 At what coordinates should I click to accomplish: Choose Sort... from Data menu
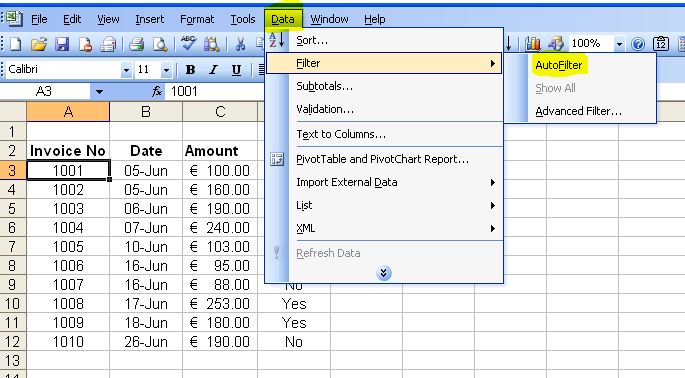click(x=384, y=40)
